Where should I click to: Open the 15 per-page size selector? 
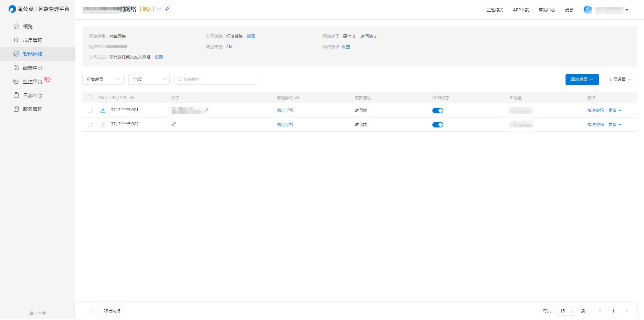click(x=566, y=311)
